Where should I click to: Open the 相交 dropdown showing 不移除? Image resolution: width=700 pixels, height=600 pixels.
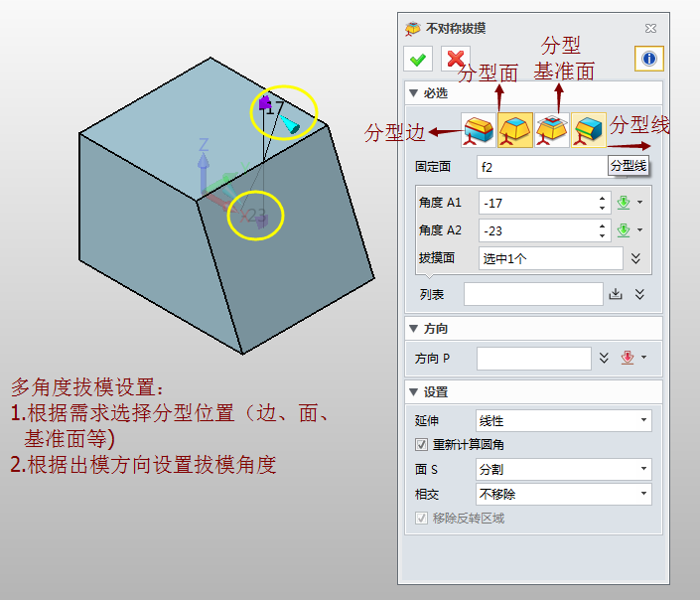563,494
